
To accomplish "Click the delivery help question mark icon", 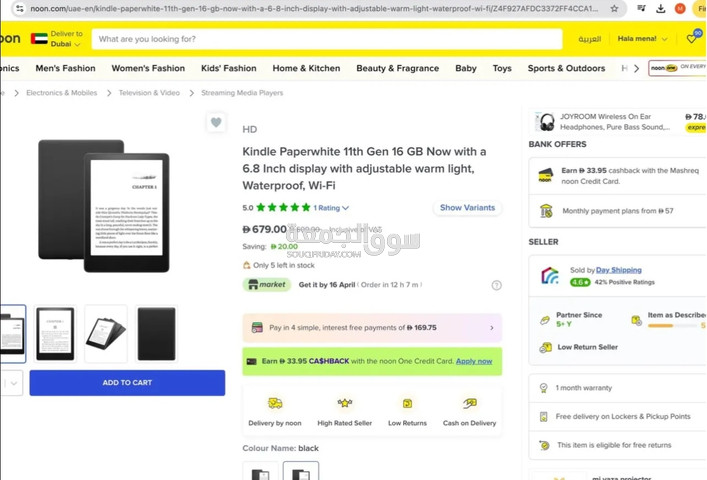I will pyautogui.click(x=496, y=285).
